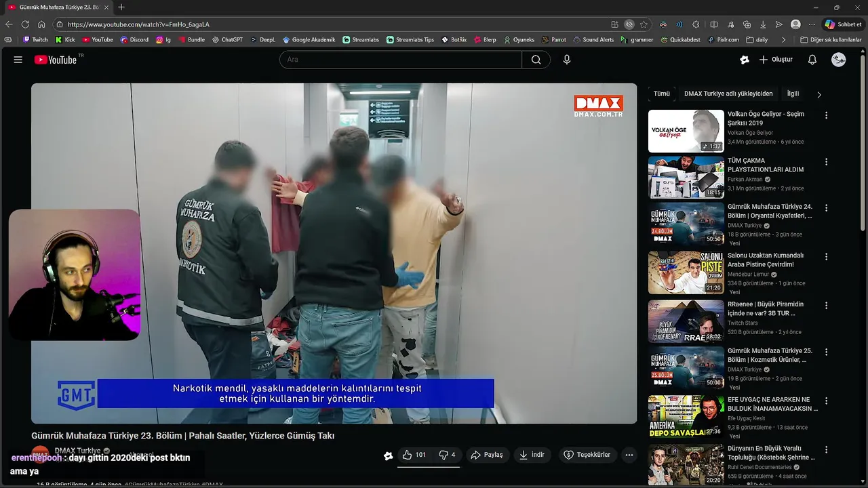Open the BotRix bookmark
This screenshot has height=488, width=868.
tap(454, 40)
